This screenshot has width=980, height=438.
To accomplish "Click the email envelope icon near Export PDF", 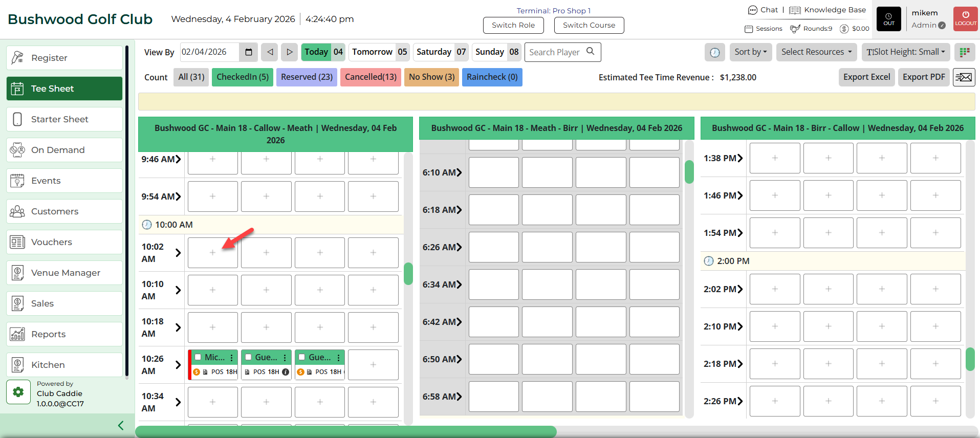I will coord(964,77).
